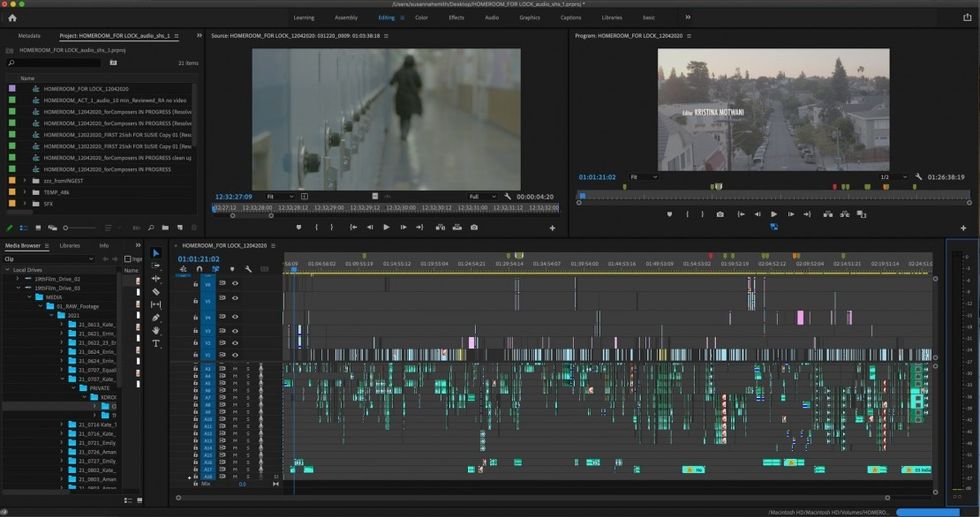Toggle V6 track output eye
Image resolution: width=980 pixels, height=517 pixels.
point(235,283)
